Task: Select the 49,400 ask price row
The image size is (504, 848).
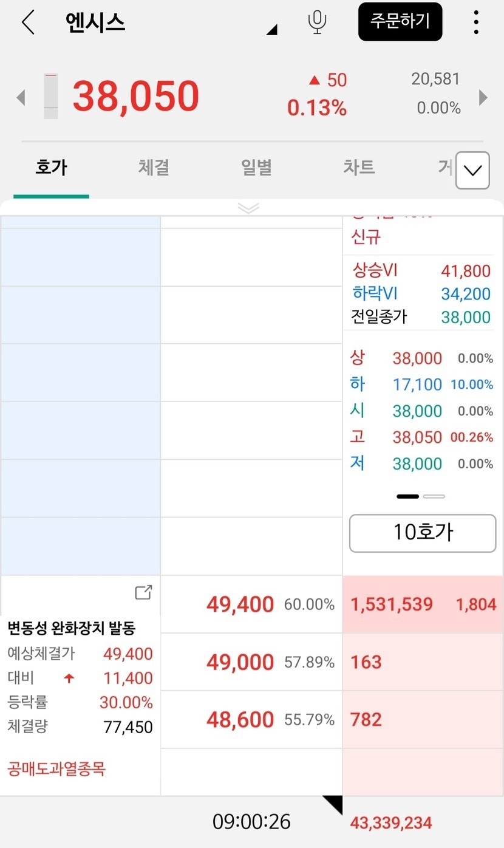Action: click(251, 604)
